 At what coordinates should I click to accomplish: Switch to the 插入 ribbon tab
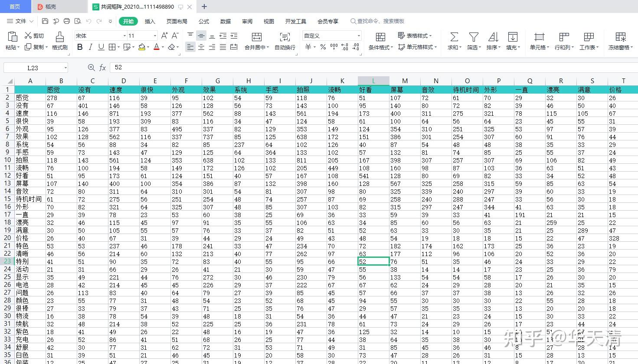point(150,21)
